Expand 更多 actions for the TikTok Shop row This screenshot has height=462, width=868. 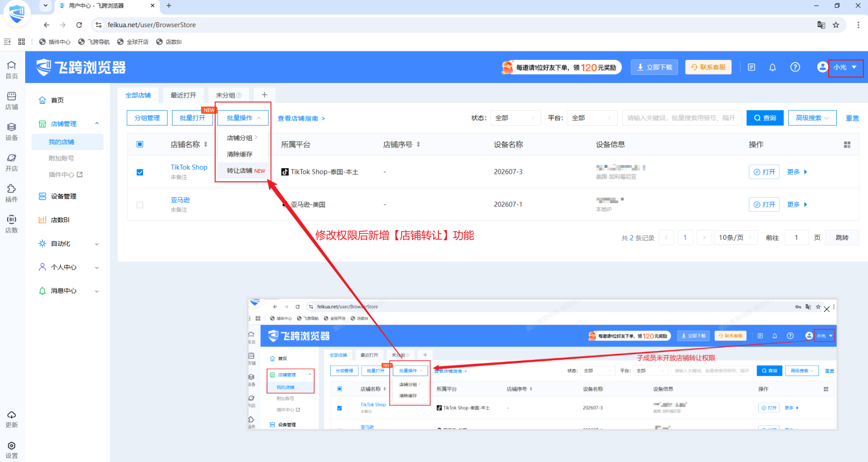tap(797, 172)
